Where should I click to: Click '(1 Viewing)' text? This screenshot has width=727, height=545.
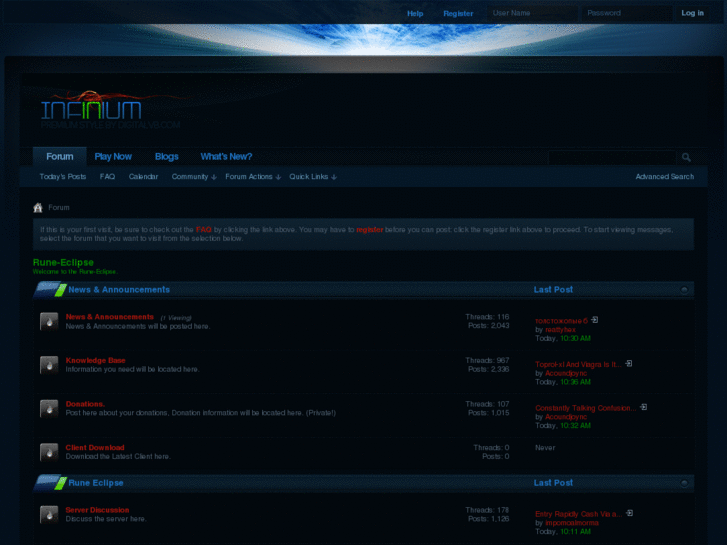click(176, 318)
